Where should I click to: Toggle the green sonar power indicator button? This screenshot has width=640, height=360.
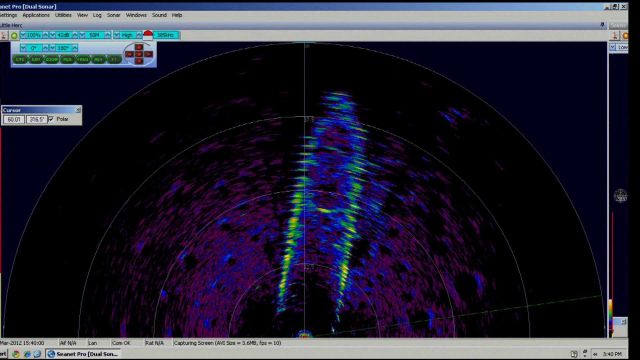[14, 36]
